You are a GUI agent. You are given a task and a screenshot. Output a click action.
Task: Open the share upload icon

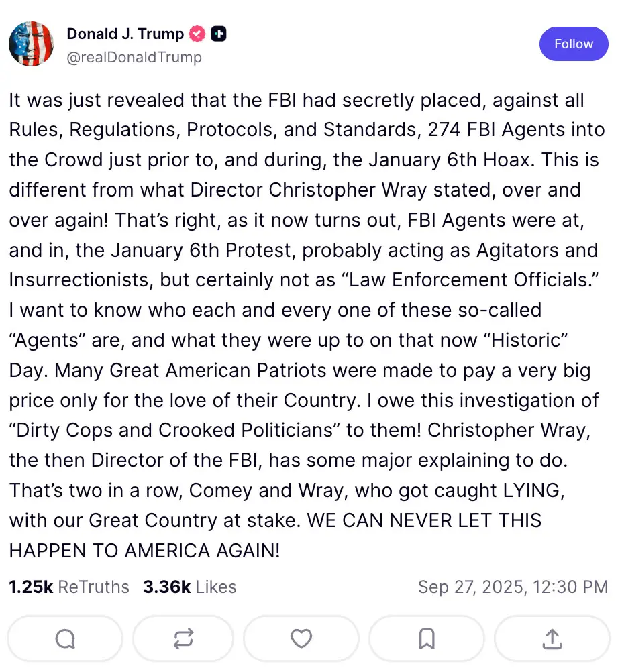click(552, 638)
